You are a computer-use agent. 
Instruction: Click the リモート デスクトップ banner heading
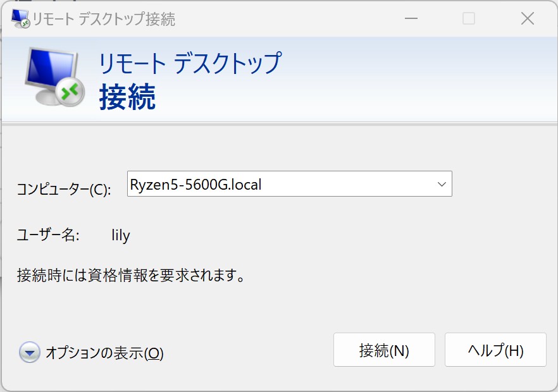click(190, 63)
